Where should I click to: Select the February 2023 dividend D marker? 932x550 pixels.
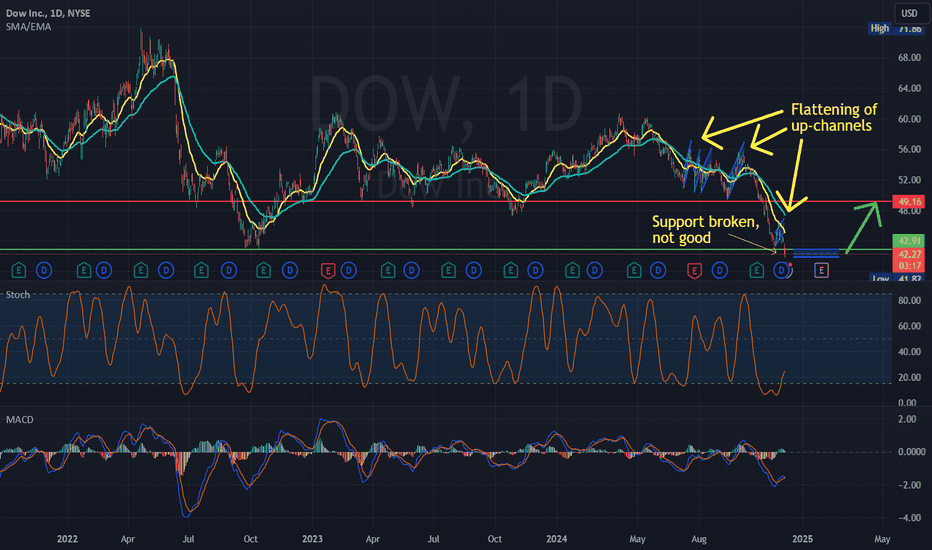tap(348, 271)
